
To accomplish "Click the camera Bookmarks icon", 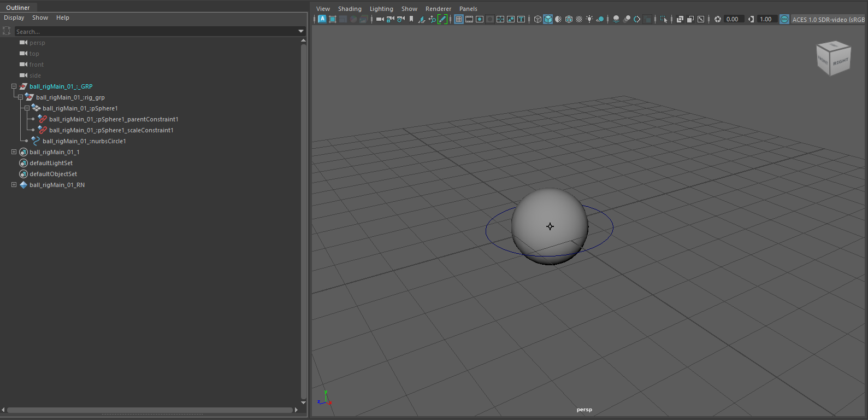I will pyautogui.click(x=411, y=19).
